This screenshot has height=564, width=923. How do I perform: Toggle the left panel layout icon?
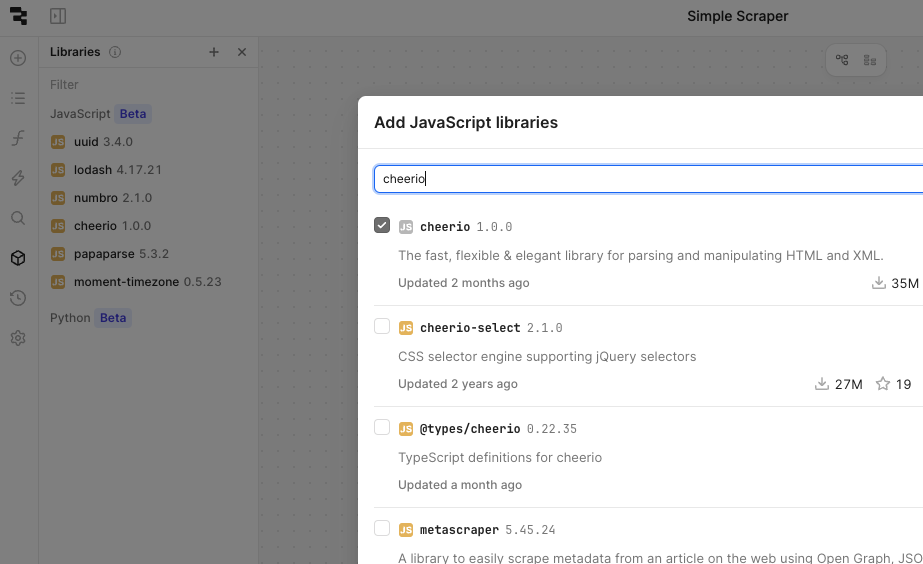(58, 16)
